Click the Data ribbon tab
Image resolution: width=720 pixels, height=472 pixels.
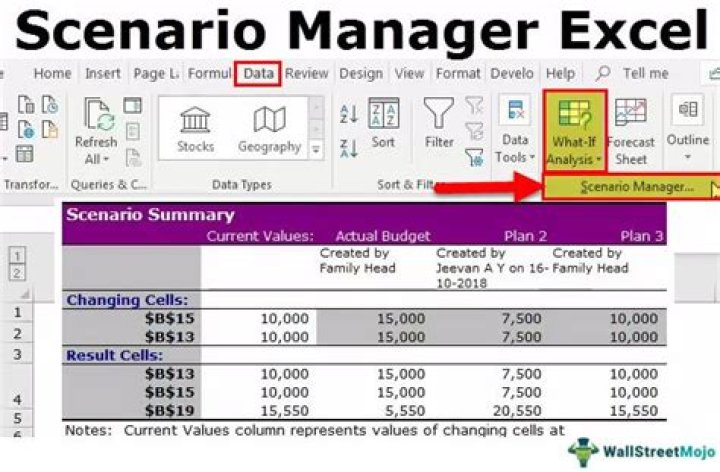(258, 73)
